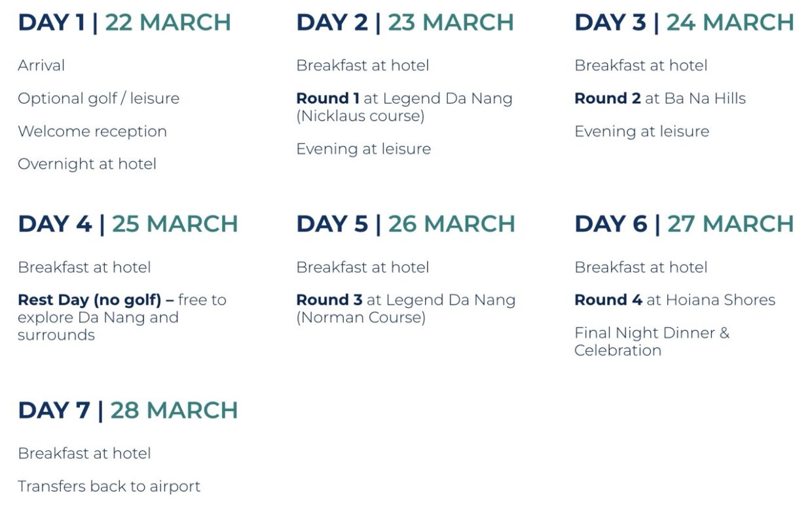Click the (Norman Course) text
The height and width of the screenshot is (514, 812).
(x=361, y=318)
